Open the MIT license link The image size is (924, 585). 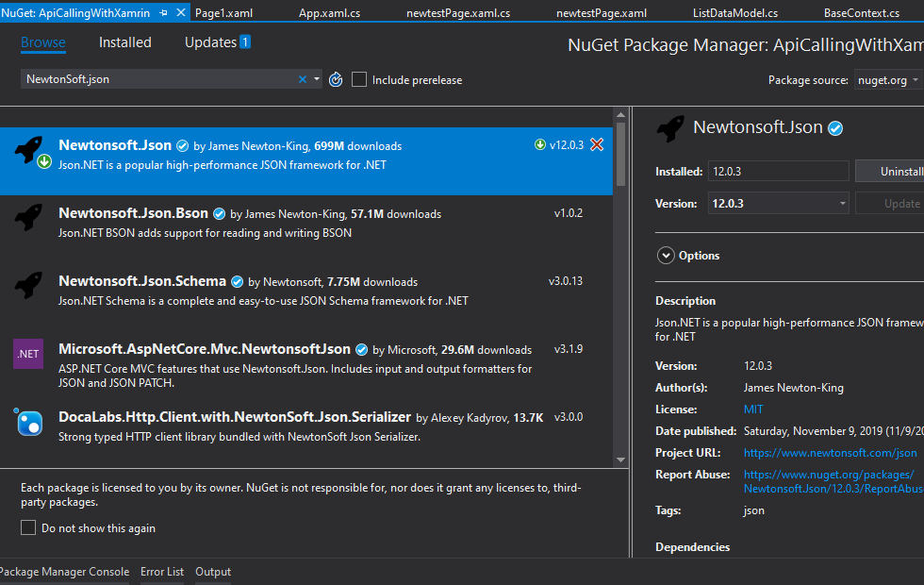(753, 409)
